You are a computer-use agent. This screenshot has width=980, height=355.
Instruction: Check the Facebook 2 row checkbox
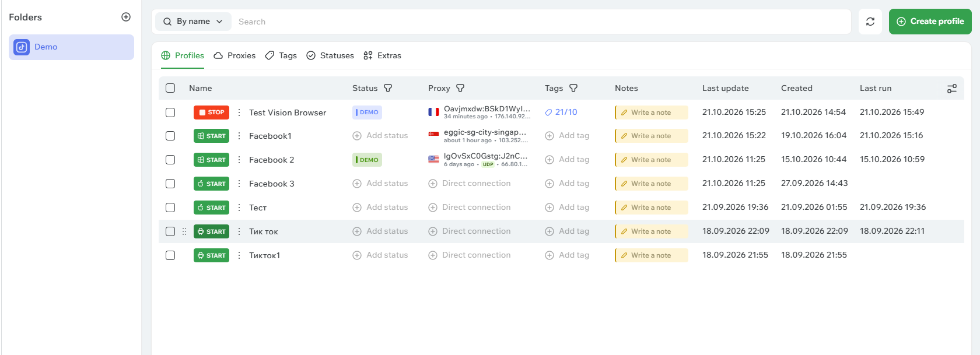(x=170, y=160)
